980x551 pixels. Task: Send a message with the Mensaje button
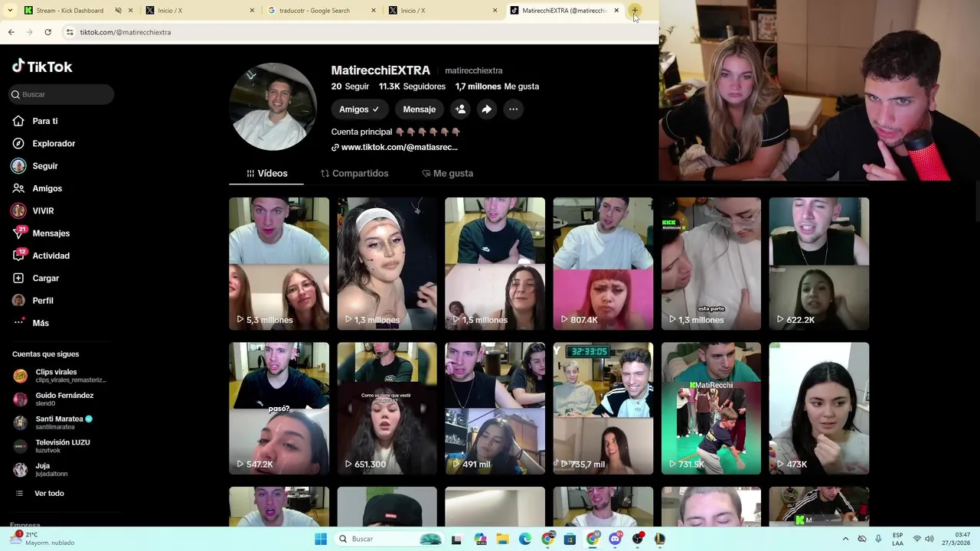pyautogui.click(x=419, y=109)
